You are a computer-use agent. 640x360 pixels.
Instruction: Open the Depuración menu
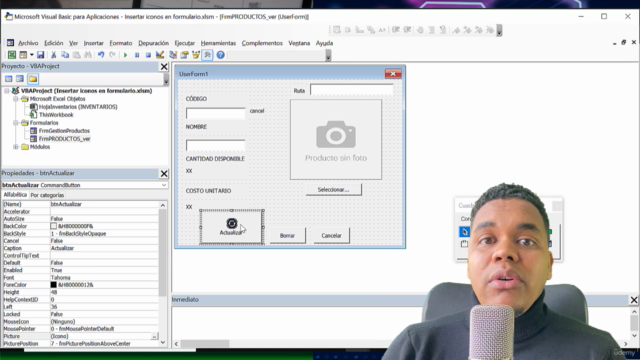[x=153, y=43]
